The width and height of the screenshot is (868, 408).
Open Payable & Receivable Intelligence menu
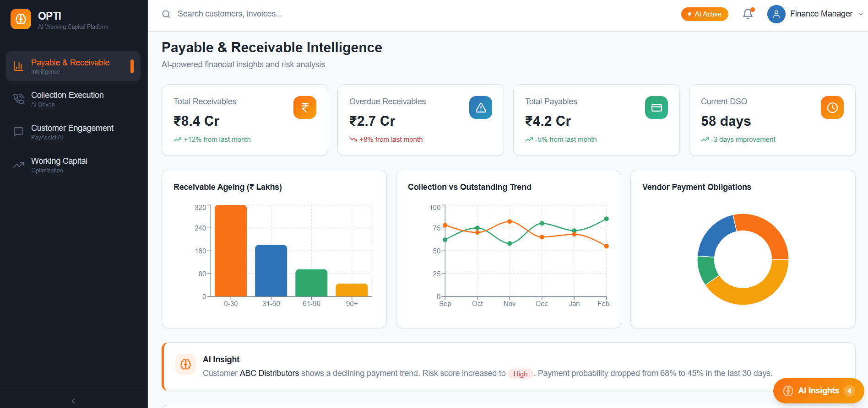(x=73, y=66)
